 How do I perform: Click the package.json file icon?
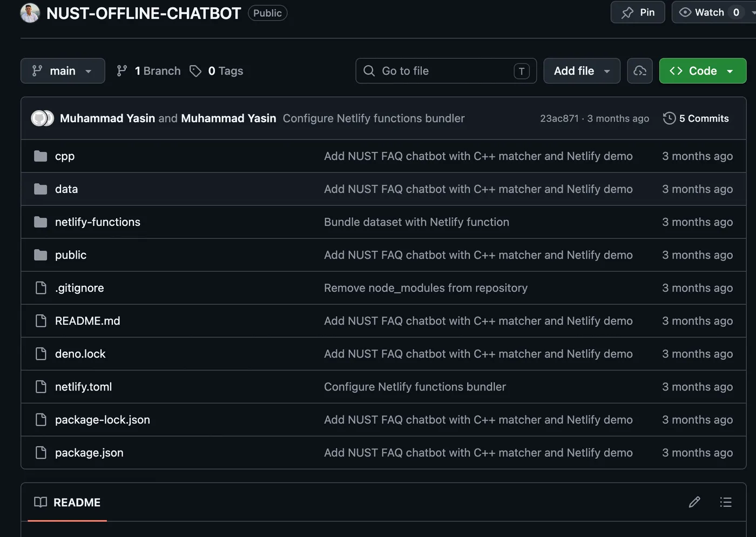[40, 453]
